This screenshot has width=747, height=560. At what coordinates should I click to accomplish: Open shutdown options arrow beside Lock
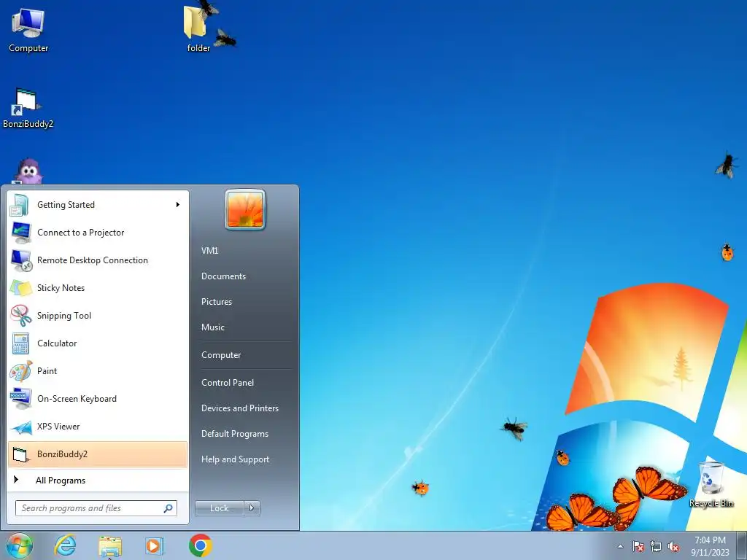click(252, 508)
